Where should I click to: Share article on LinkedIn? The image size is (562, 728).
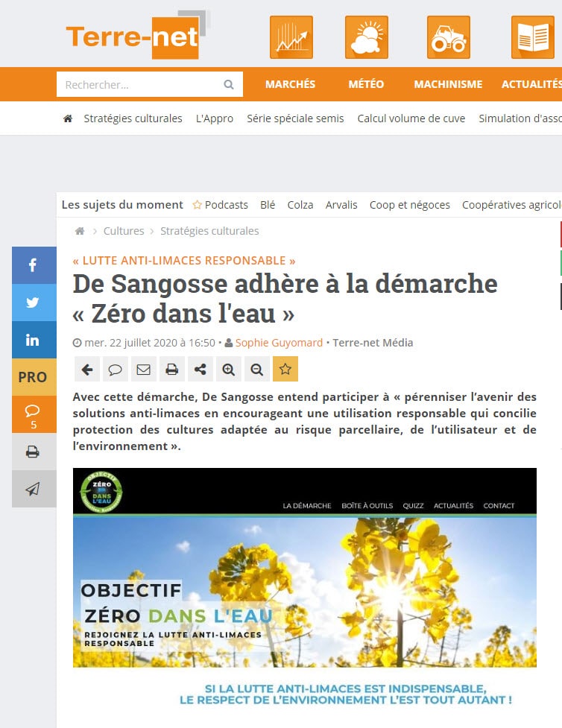coord(34,340)
